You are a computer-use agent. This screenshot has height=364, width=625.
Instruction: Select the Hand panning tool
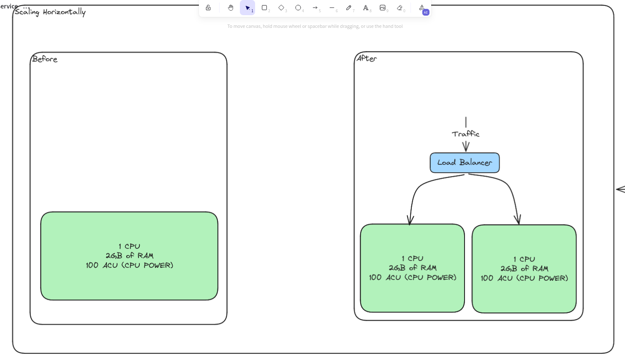click(231, 8)
